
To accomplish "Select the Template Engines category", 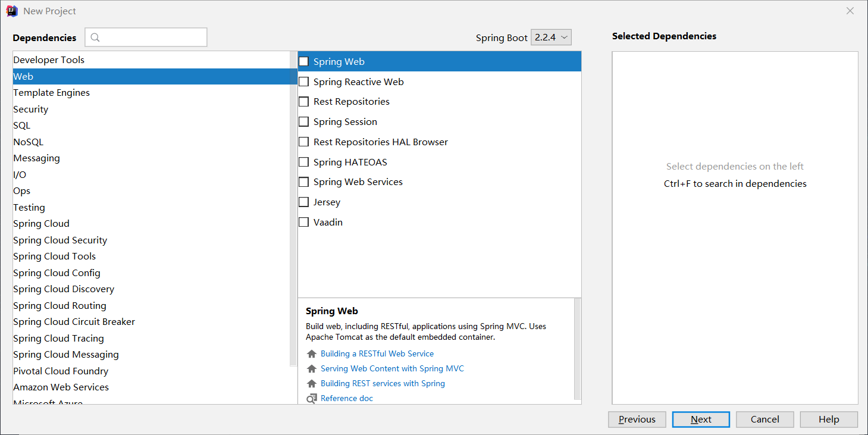I will [x=52, y=93].
